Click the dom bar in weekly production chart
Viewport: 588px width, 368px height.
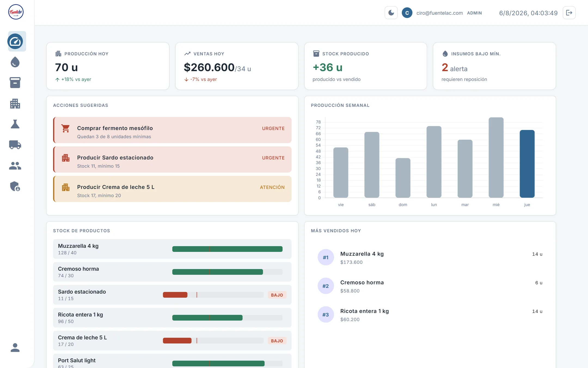(403, 178)
